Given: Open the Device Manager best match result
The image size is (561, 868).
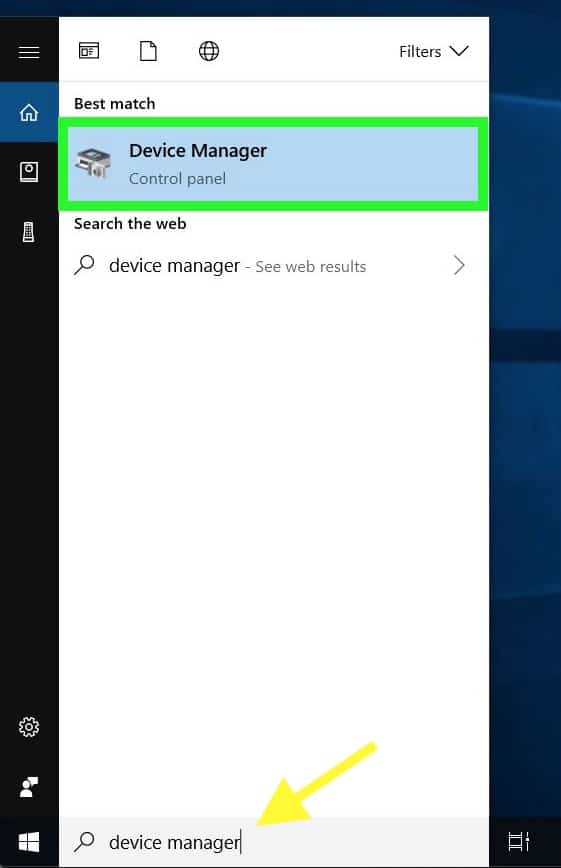Looking at the screenshot, I should 273,164.
